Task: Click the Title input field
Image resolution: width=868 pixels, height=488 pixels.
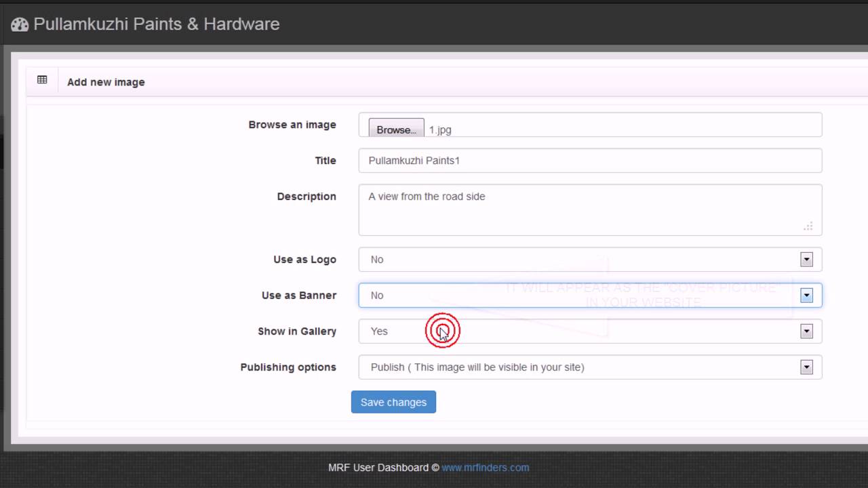Action: click(590, 161)
